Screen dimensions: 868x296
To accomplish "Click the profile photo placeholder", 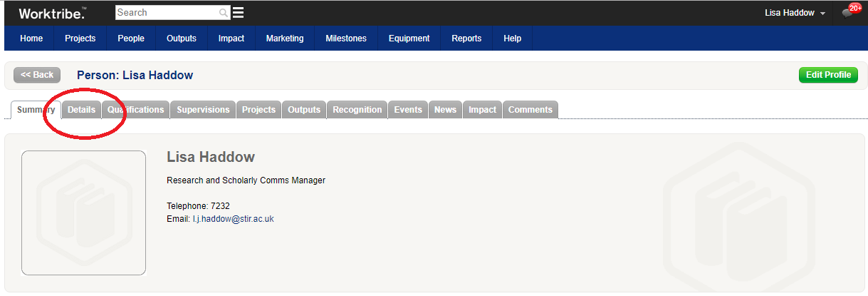I will 83,213.
